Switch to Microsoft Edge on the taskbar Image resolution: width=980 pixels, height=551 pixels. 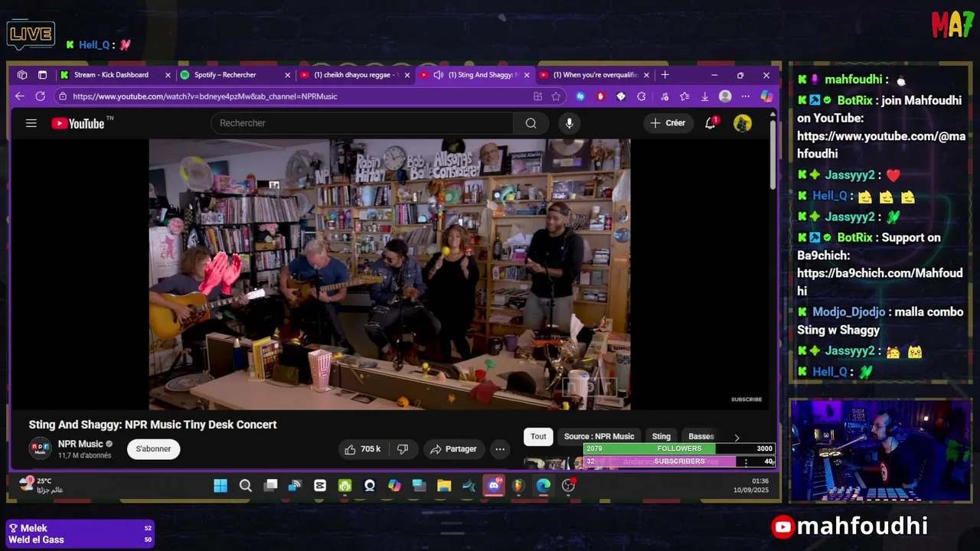(x=544, y=485)
